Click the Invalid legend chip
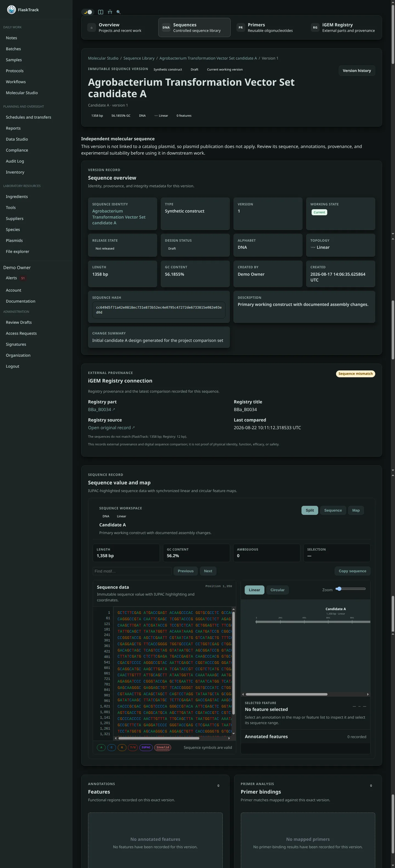395x868 pixels. [163, 747]
